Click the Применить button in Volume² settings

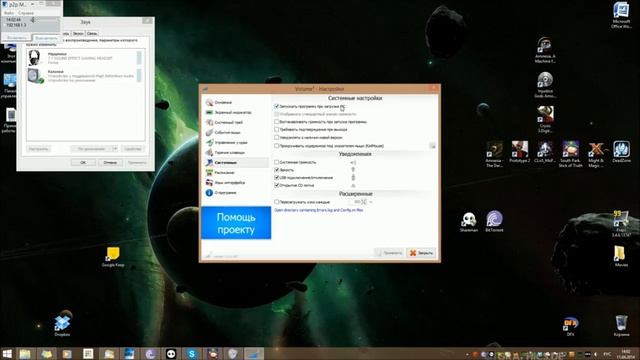coord(389,253)
